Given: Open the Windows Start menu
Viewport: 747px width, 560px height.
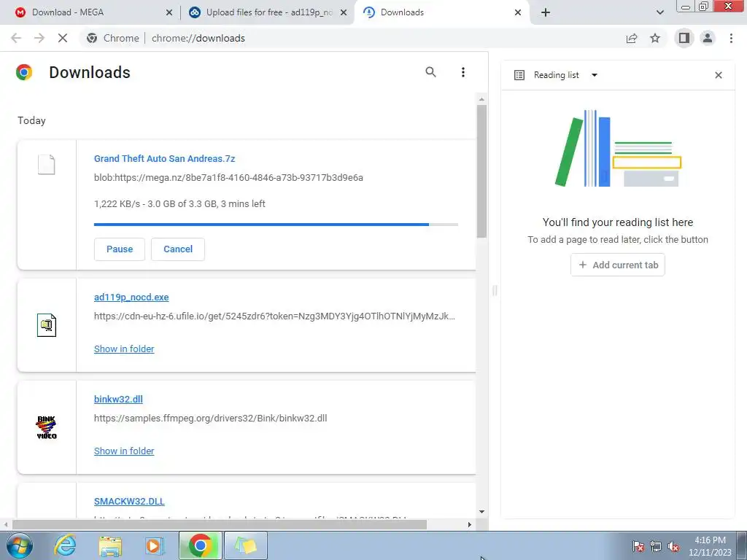Looking at the screenshot, I should click(x=18, y=545).
